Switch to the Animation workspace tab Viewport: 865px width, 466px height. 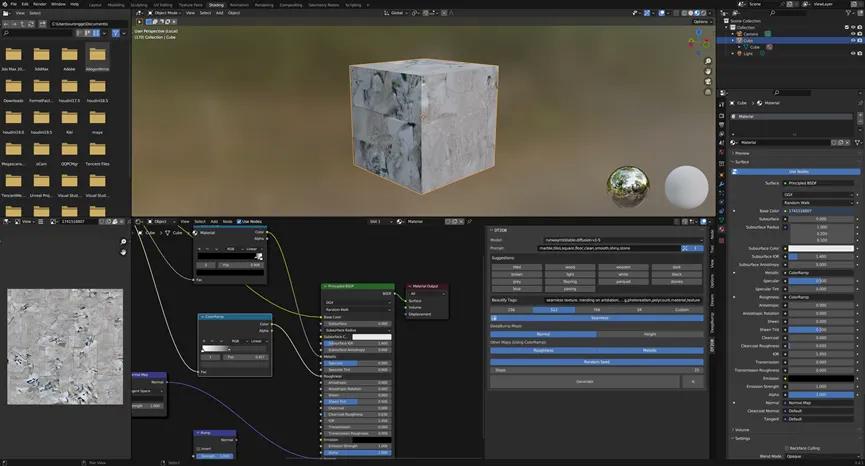pyautogui.click(x=239, y=4)
